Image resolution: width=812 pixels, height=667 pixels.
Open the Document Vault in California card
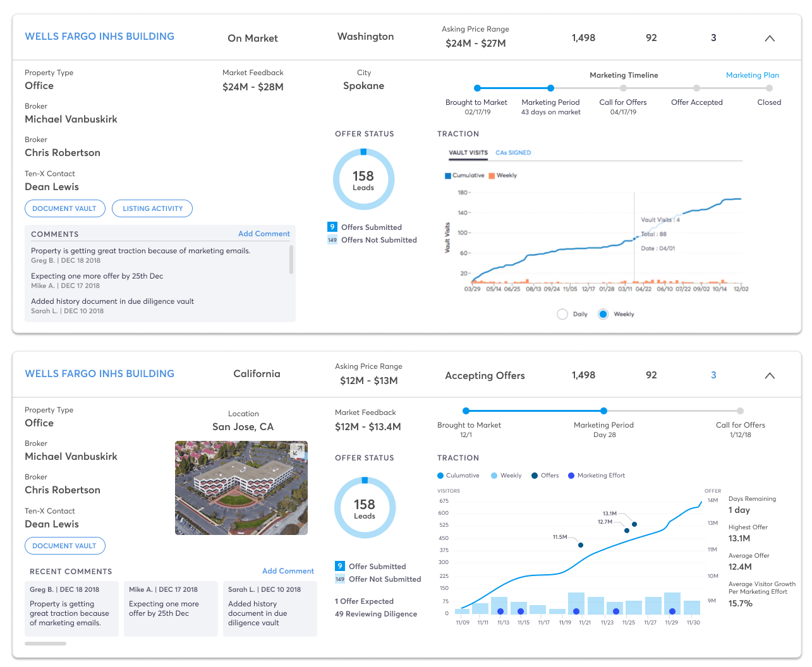[64, 546]
